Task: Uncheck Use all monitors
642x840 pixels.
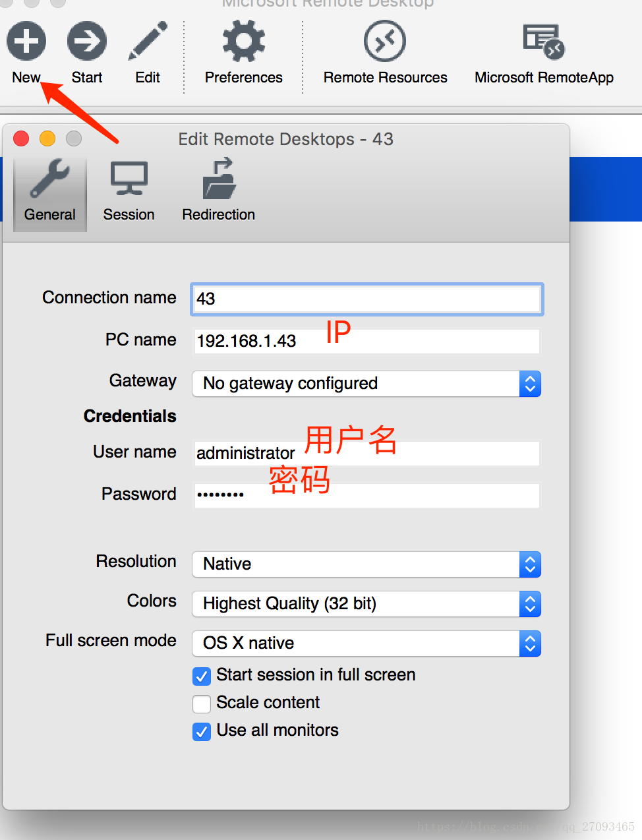Action: pos(202,732)
